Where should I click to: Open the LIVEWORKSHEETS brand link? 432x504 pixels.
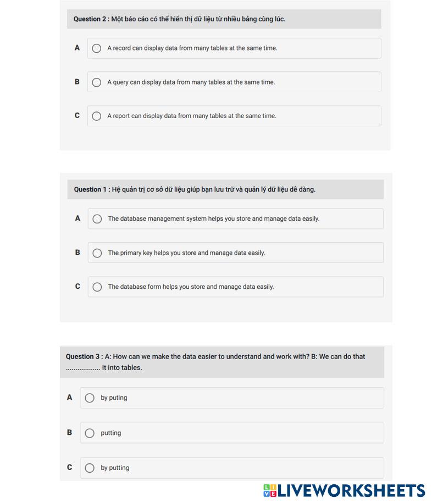point(352,491)
